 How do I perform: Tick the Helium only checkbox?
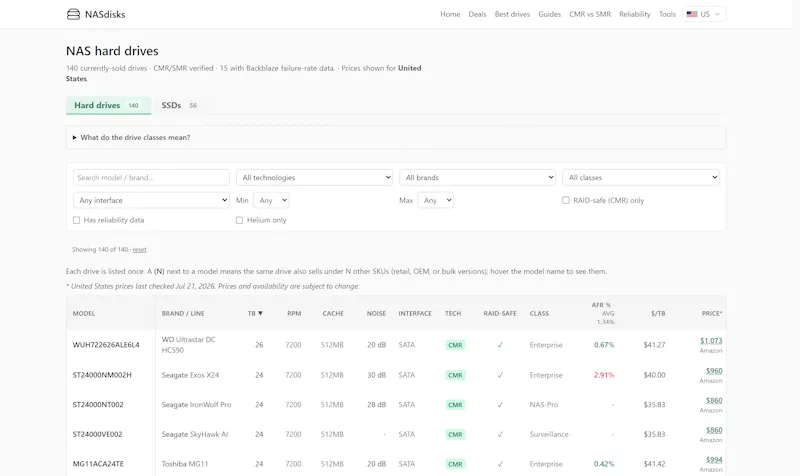[x=239, y=220]
